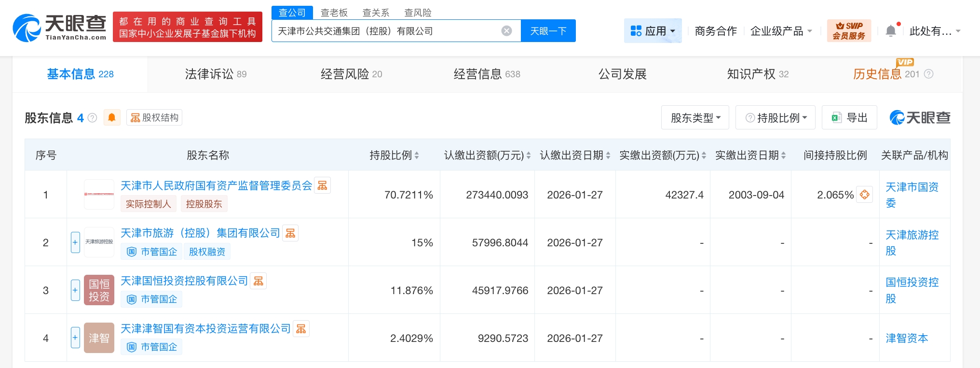The width and height of the screenshot is (980, 368).
Task: Sort by 认缴出资额(万元) column header
Action: tap(487, 155)
